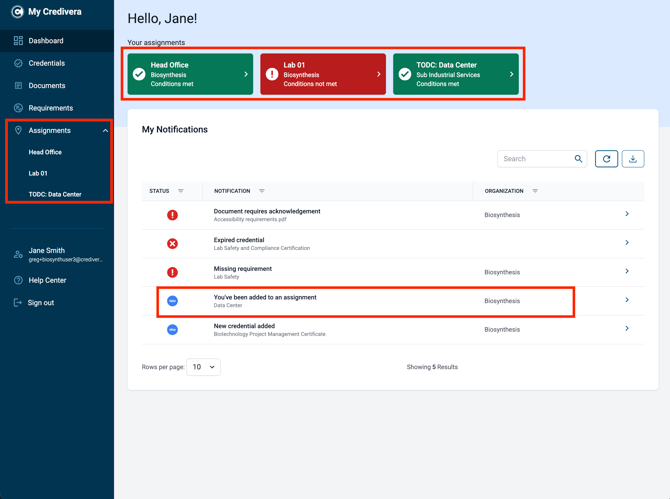Refresh the notifications list
The image size is (670, 499).
(606, 159)
